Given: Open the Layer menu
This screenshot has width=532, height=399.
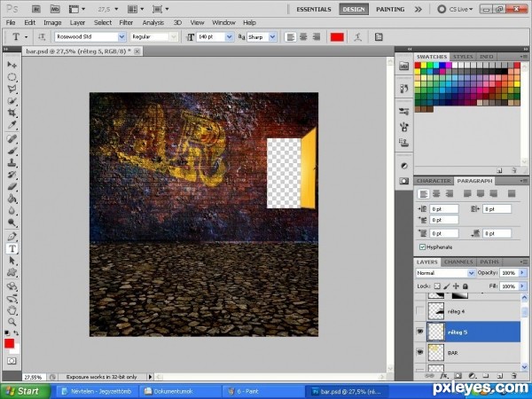Looking at the screenshot, I should 77,23.
